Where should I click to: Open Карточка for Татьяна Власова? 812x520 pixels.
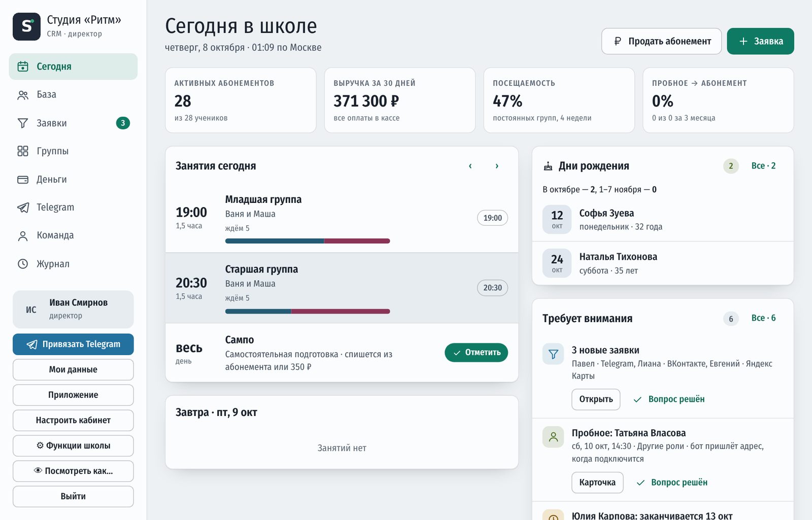pyautogui.click(x=597, y=482)
